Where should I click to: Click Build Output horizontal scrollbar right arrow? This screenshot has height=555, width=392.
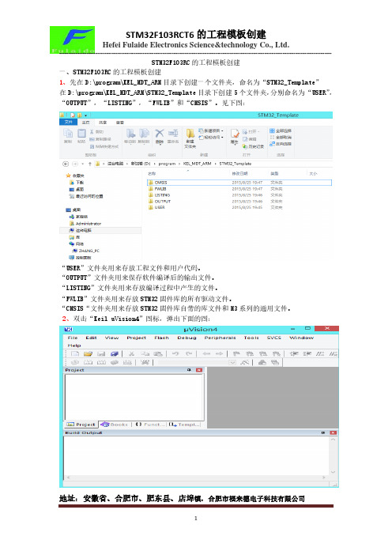[x=324, y=478]
